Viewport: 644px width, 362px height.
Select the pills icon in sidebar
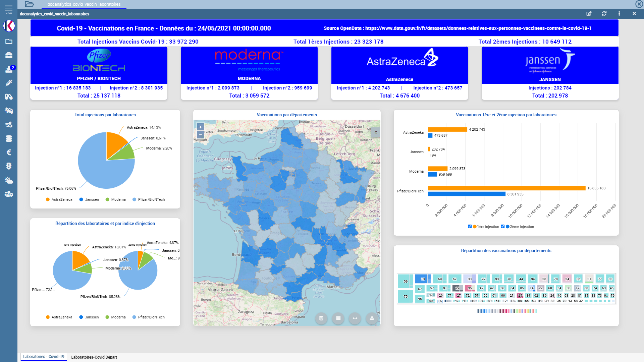point(9,97)
